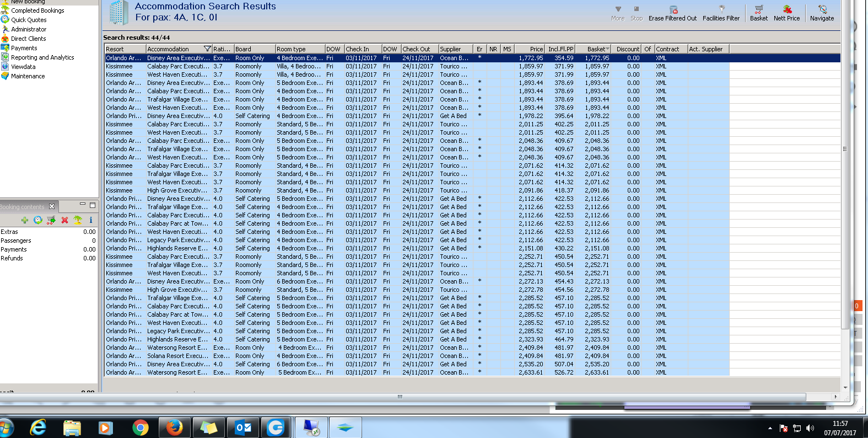Click Extras line in Booking contents
868x438 pixels.
click(48, 232)
